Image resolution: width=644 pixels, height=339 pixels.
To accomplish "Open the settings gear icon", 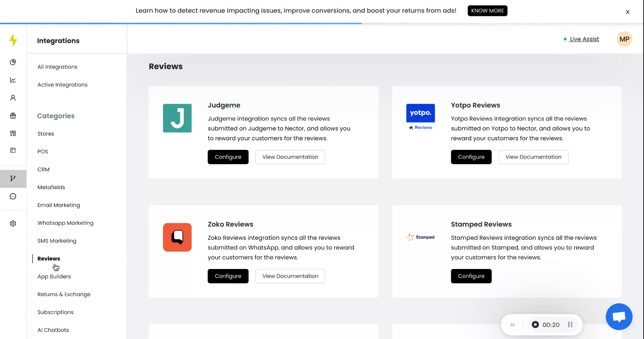I will coord(13,223).
